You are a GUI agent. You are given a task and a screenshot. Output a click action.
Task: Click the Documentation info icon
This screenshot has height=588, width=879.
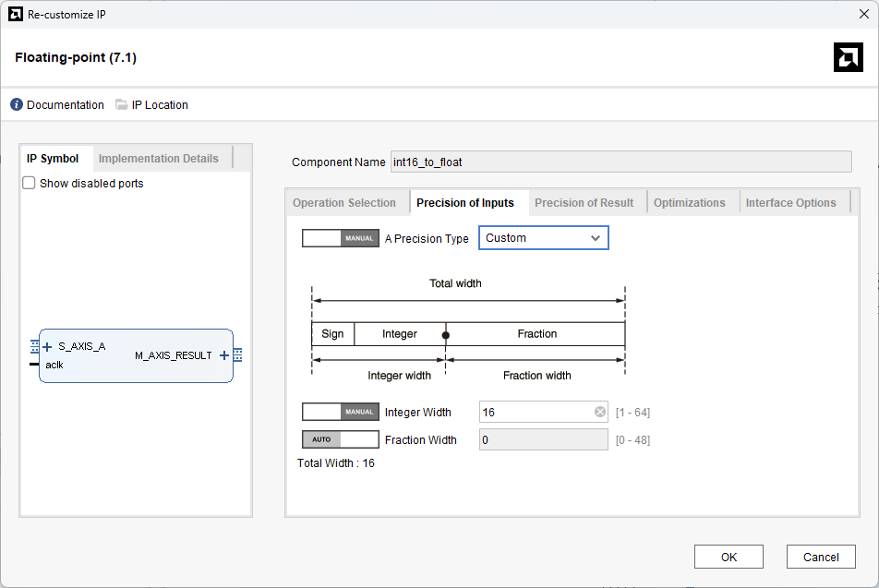click(17, 105)
